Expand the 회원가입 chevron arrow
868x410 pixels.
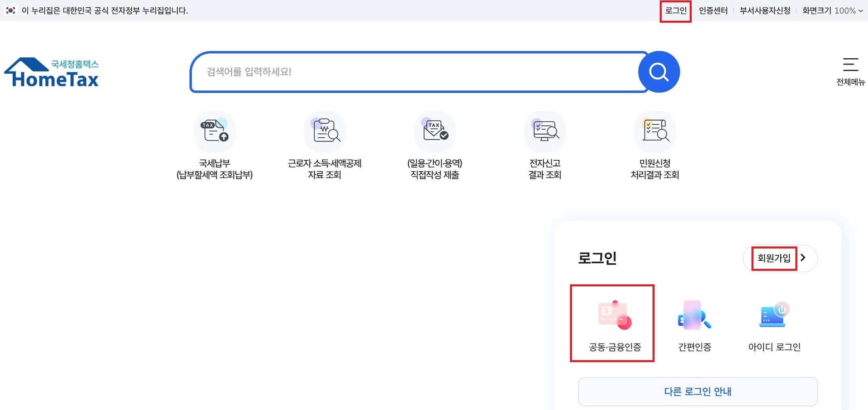click(x=804, y=258)
